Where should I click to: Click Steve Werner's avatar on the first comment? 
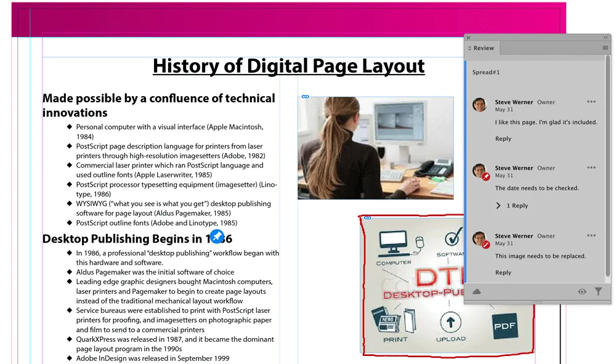(480, 105)
